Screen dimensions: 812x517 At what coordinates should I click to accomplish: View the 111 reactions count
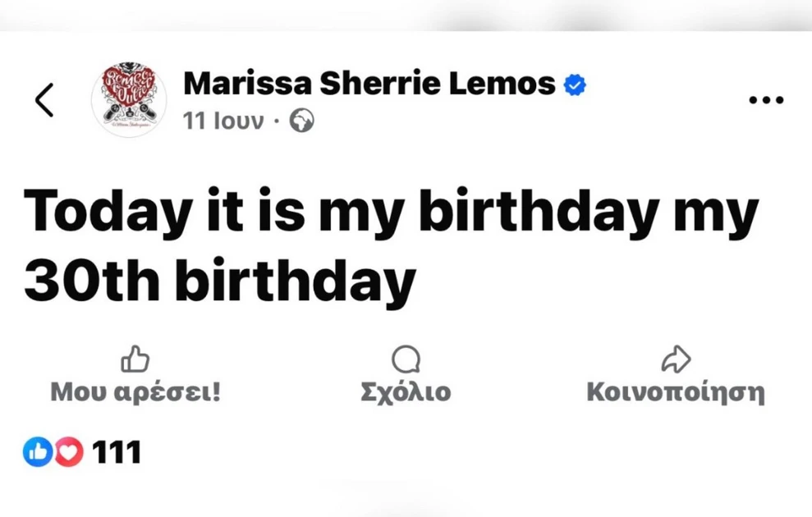click(x=117, y=452)
